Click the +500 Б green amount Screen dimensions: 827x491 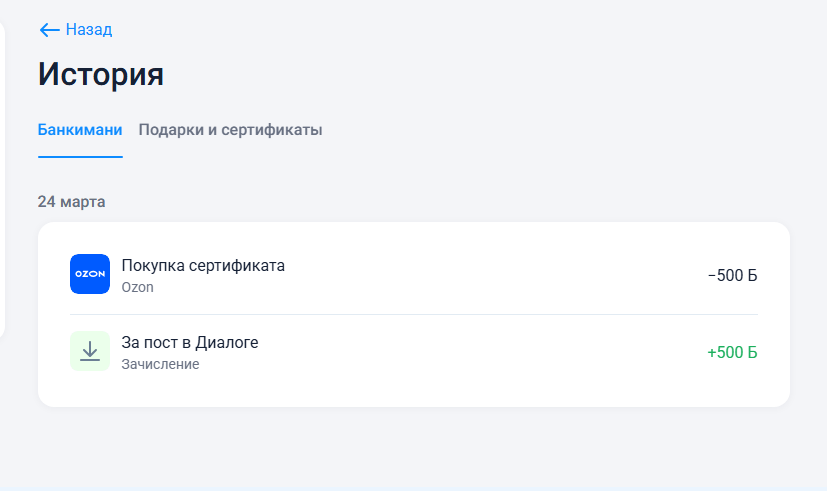tap(733, 352)
